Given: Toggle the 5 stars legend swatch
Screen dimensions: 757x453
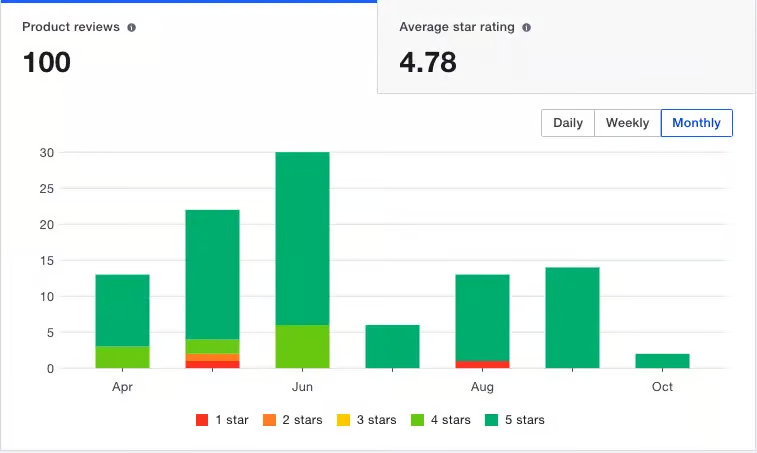Looking at the screenshot, I should coord(493,420).
